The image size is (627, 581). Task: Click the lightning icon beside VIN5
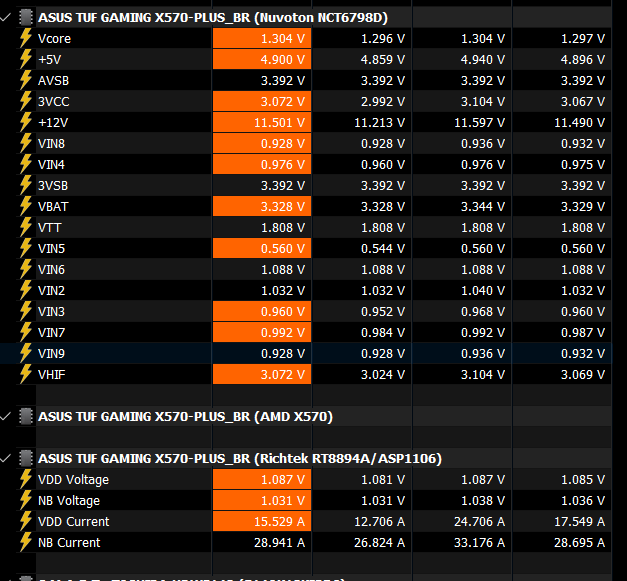pyautogui.click(x=26, y=248)
